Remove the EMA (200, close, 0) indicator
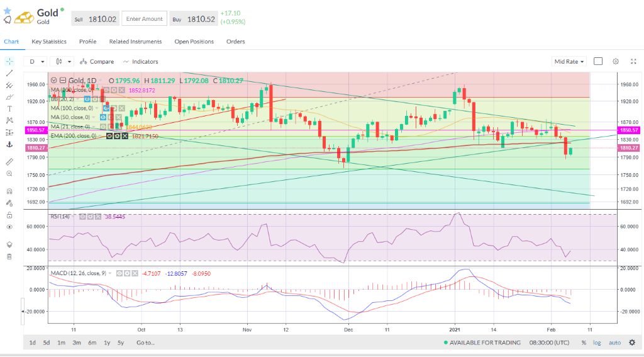Viewport: 644px width, 357px height. pyautogui.click(x=125, y=136)
